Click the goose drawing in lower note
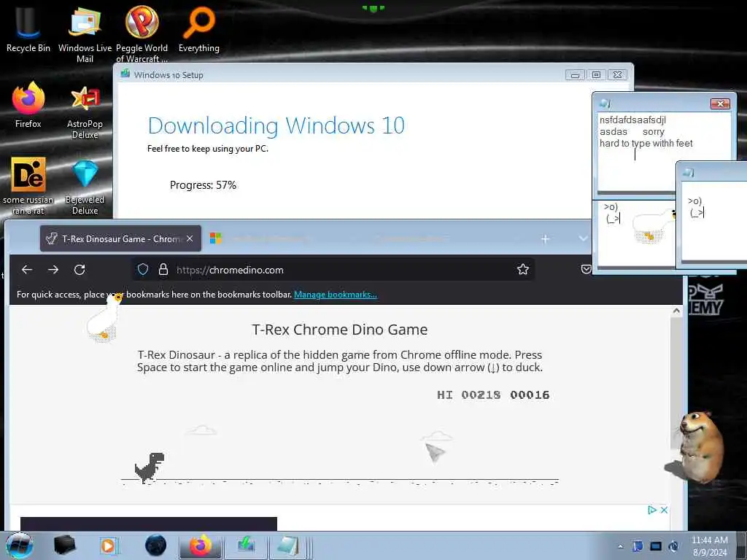 point(653,227)
